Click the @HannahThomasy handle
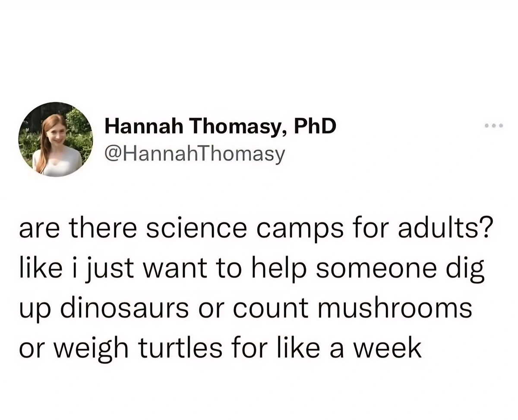 tap(195, 153)
